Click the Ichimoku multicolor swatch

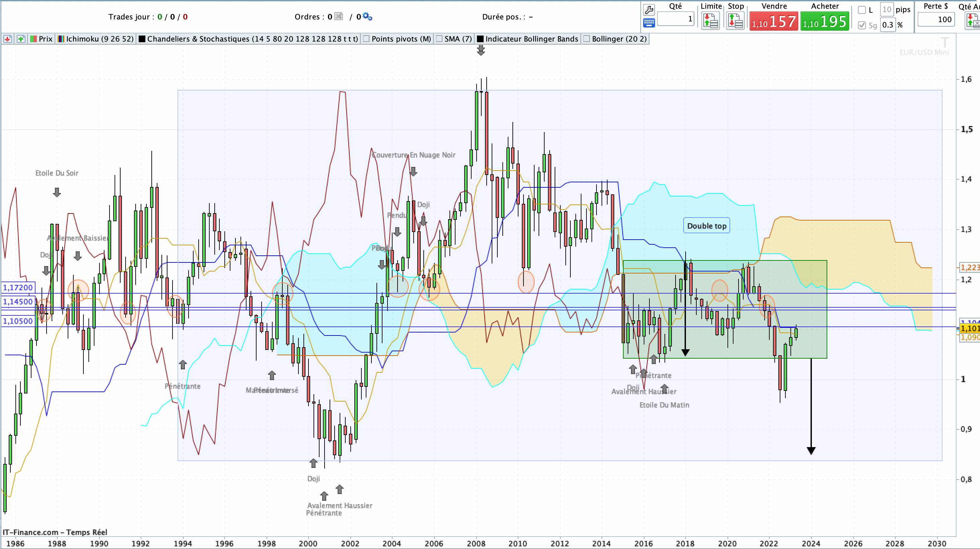tap(61, 39)
